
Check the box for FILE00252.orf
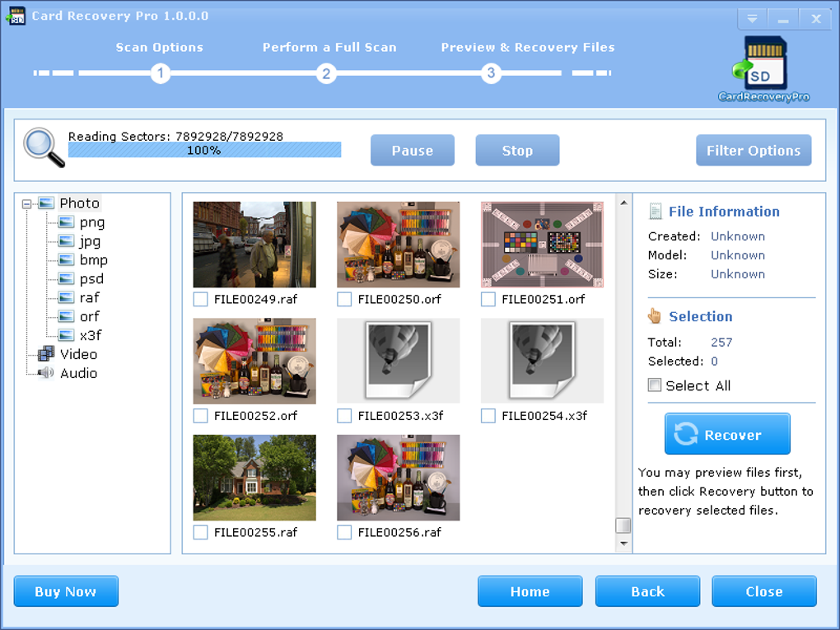tap(200, 416)
